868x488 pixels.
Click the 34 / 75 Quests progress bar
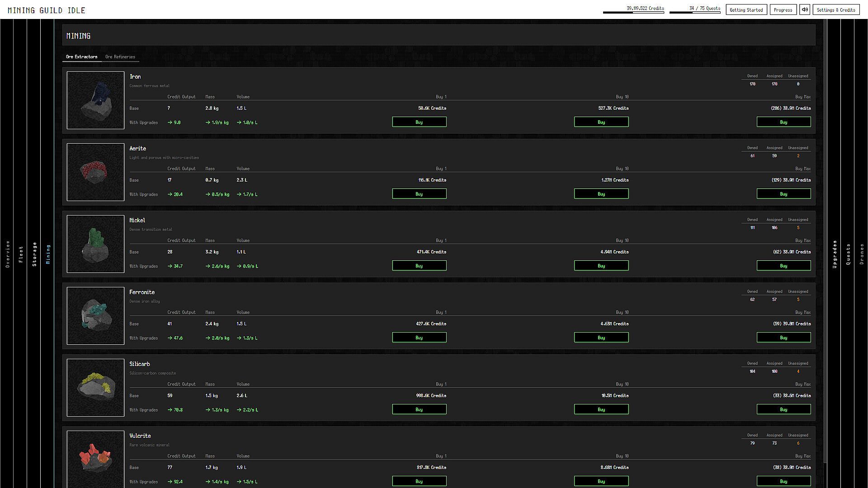(695, 12)
